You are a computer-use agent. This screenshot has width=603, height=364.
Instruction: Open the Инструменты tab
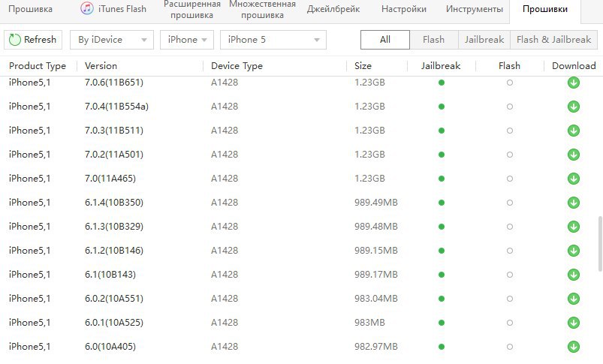(474, 9)
